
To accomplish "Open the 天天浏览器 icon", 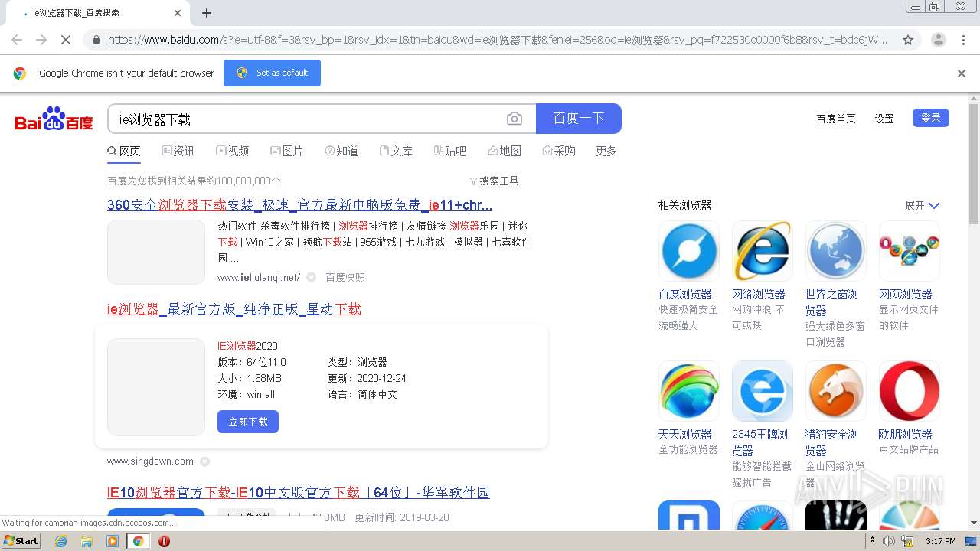I will tap(689, 391).
